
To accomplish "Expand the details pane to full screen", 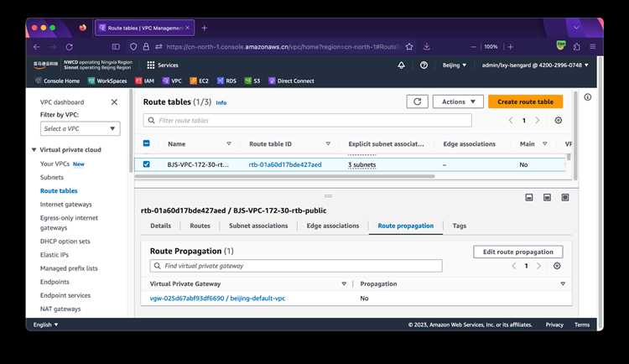I will pos(564,197).
